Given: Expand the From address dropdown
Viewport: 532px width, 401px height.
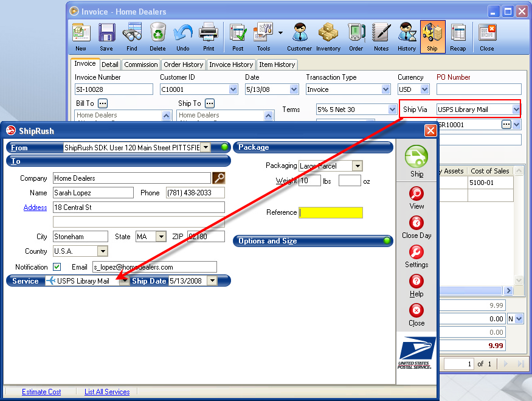Looking at the screenshot, I should click(x=206, y=147).
